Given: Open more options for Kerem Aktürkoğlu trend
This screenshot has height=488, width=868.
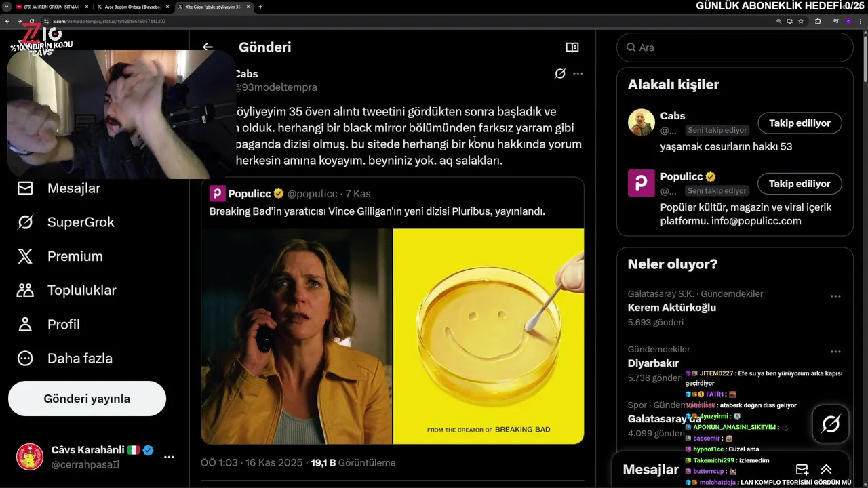Looking at the screenshot, I should click(x=835, y=296).
